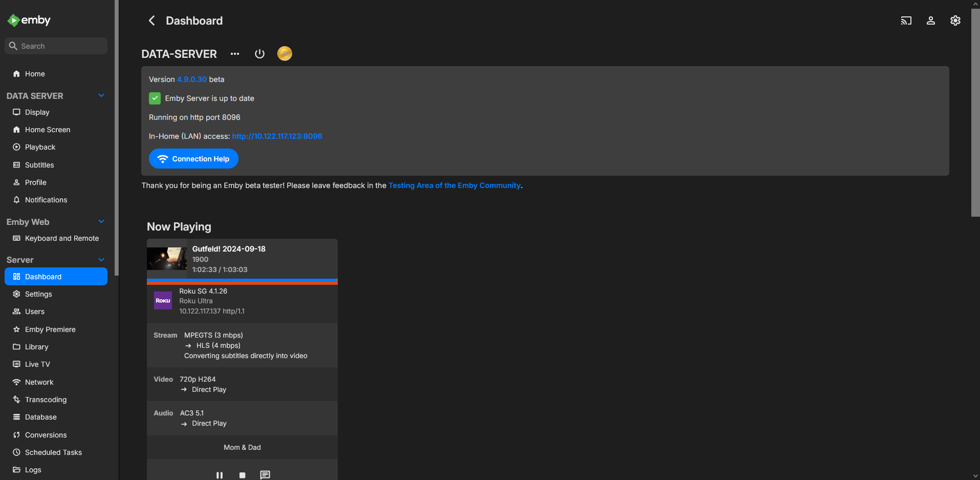Image resolution: width=980 pixels, height=480 pixels.
Task: Go back using the arrow beside Dashboard
Action: tap(151, 20)
